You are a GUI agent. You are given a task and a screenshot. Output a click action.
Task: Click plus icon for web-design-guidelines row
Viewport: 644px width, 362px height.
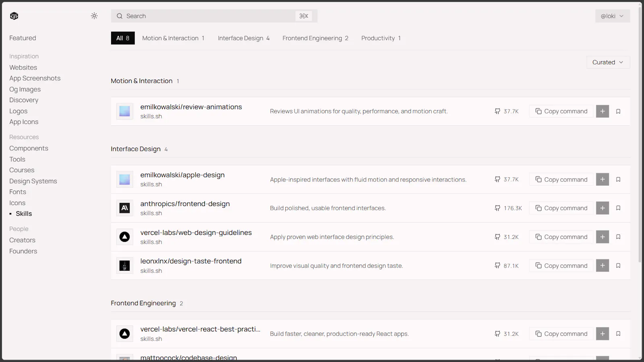pos(603,237)
